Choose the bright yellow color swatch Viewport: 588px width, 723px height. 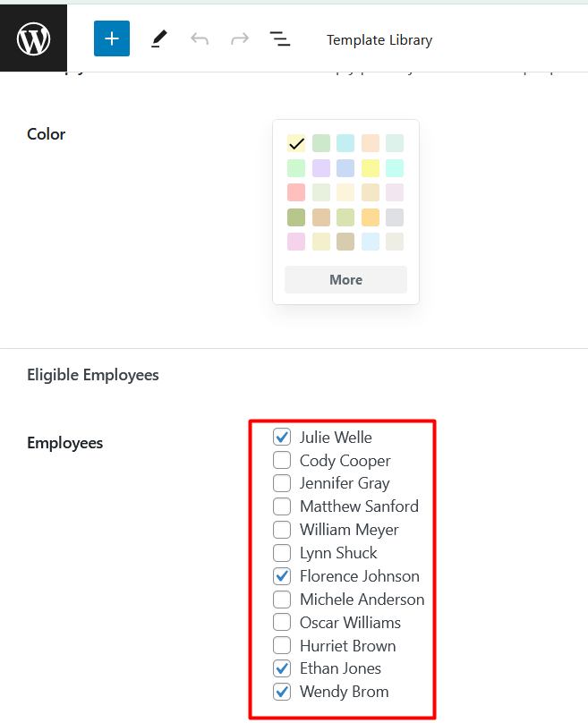pos(370,168)
